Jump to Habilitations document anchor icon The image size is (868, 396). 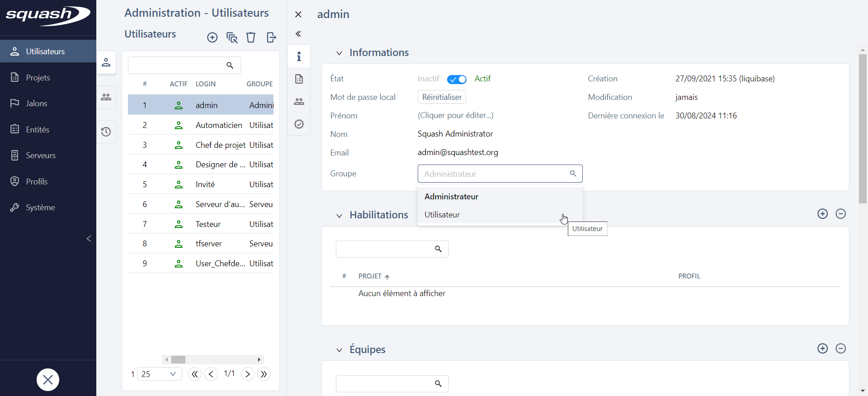pyautogui.click(x=299, y=79)
